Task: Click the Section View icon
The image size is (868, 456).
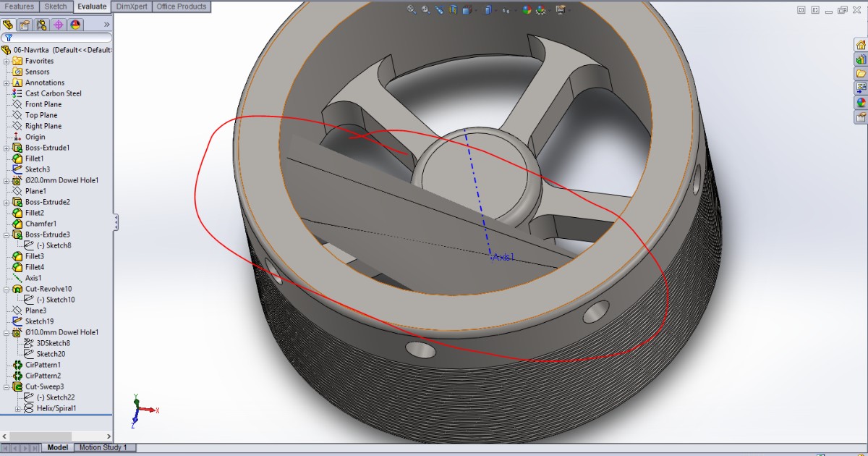Action: point(454,9)
